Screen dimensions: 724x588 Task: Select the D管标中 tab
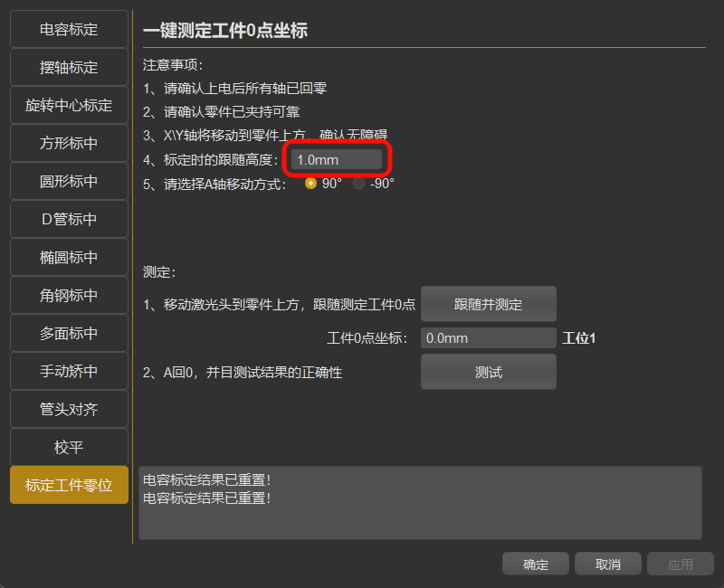click(69, 219)
